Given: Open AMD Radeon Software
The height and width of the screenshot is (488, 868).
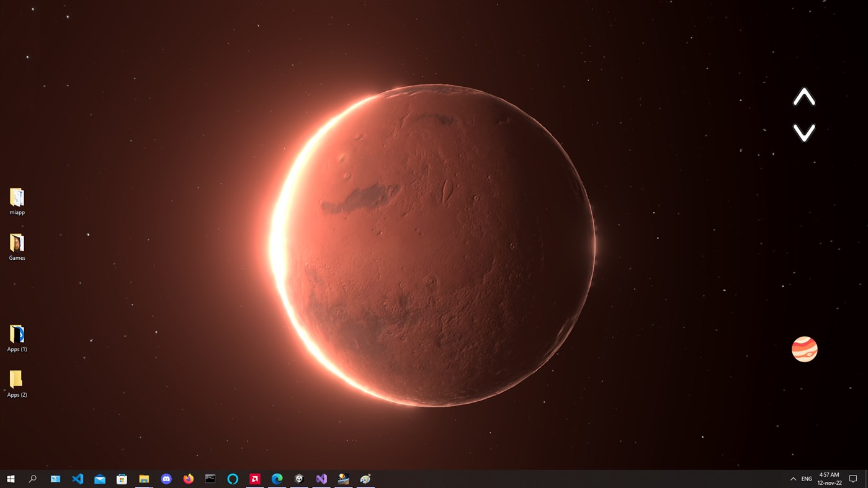Looking at the screenshot, I should pos(254,478).
